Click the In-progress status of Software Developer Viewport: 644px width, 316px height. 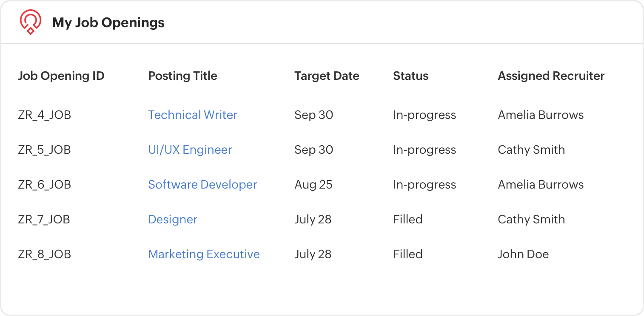(x=425, y=184)
